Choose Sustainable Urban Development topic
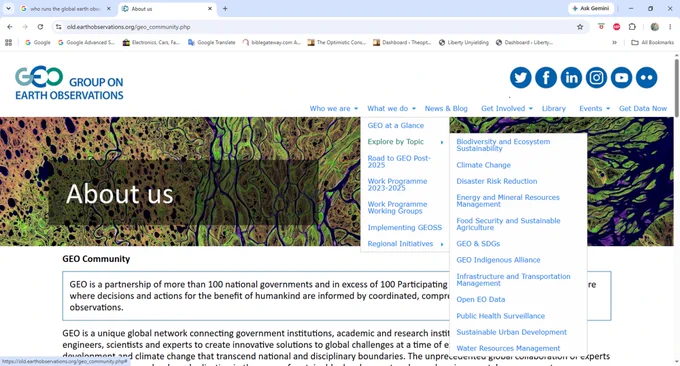This screenshot has width=680, height=366. point(511,332)
